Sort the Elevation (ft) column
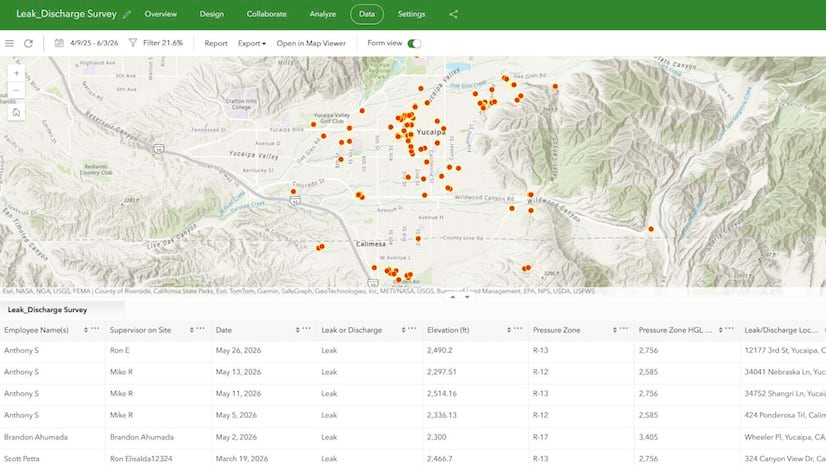 [509, 330]
